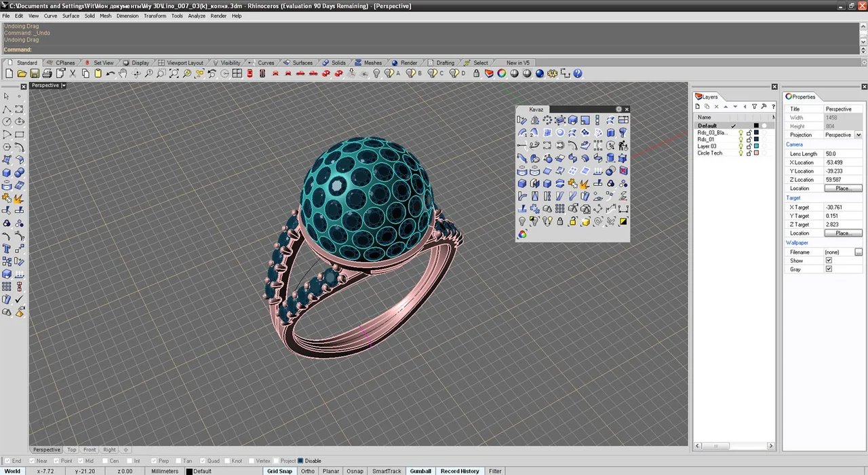Check the Disable osnap checkbox

(300, 461)
